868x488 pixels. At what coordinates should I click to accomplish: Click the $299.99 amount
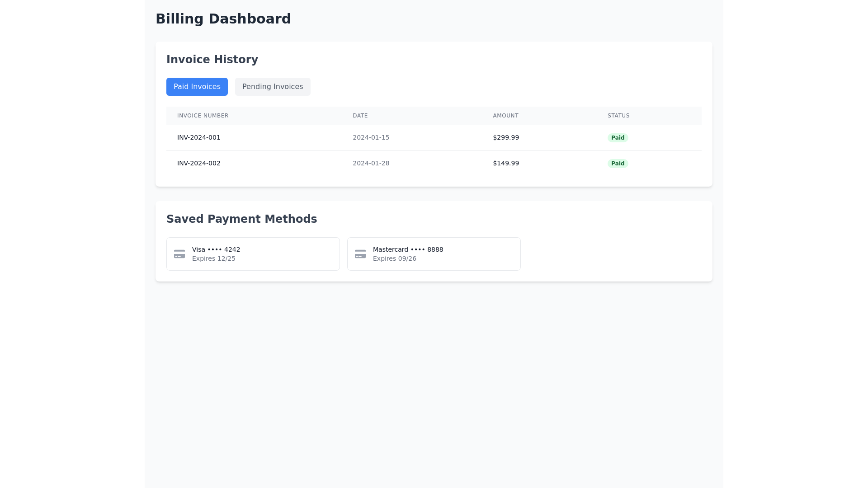pyautogui.click(x=505, y=137)
